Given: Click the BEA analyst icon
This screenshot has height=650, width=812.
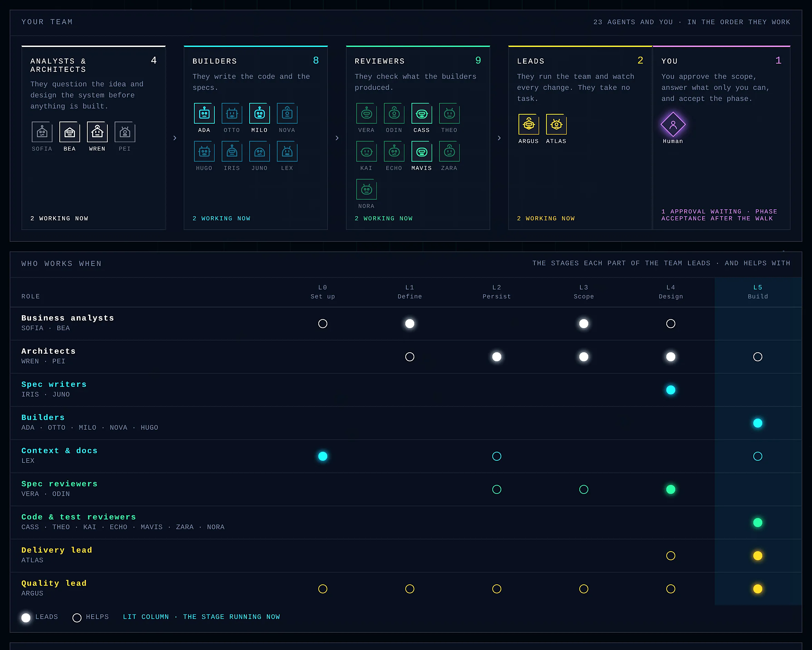Looking at the screenshot, I should [70, 132].
